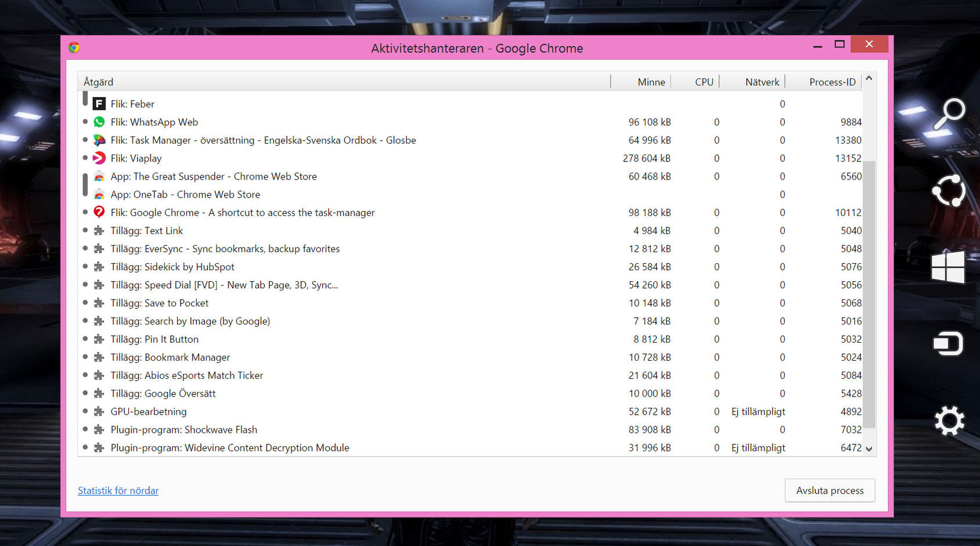The width and height of the screenshot is (980, 546).
Task: Click Ej tillämpligt in GPU-bearbetning row
Action: [758, 411]
